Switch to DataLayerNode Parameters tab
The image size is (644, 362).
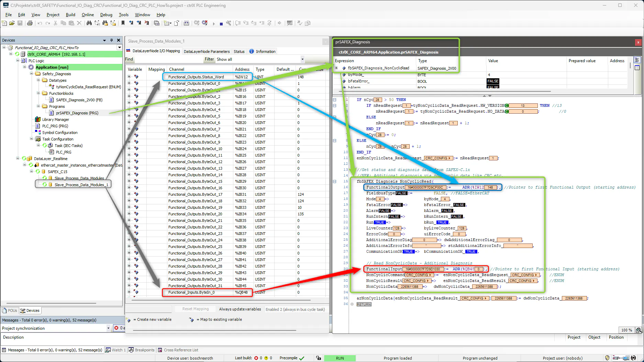point(207,52)
